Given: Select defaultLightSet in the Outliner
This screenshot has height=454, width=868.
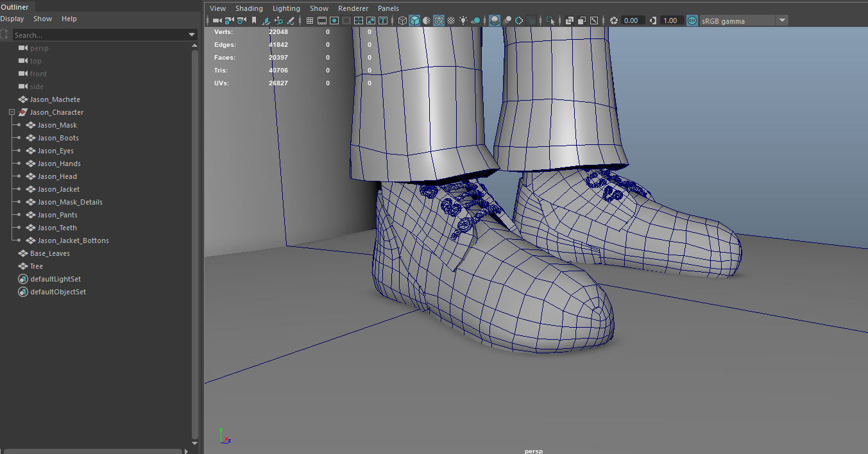Looking at the screenshot, I should (55, 279).
